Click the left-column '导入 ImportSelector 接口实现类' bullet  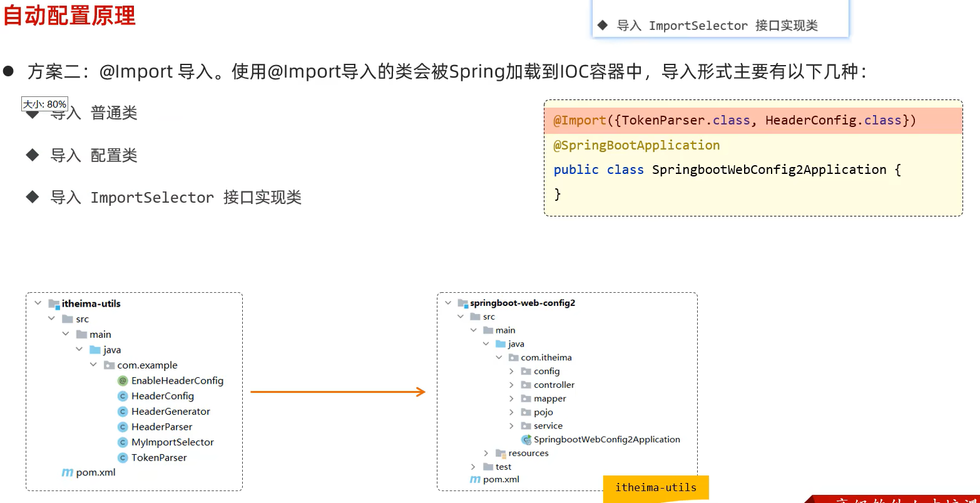(176, 198)
